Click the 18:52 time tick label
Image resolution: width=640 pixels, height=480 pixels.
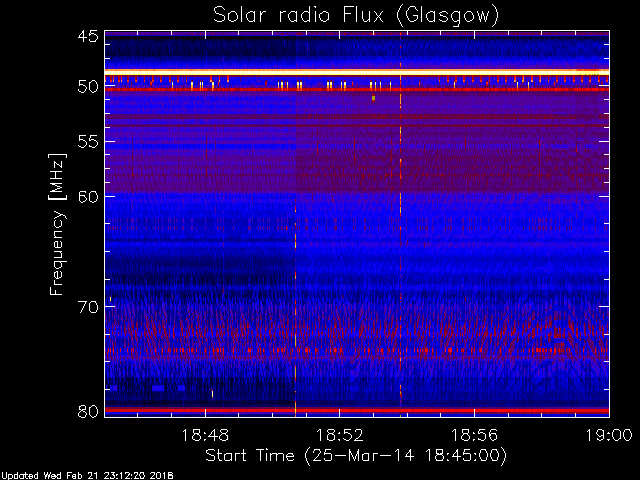click(x=340, y=435)
